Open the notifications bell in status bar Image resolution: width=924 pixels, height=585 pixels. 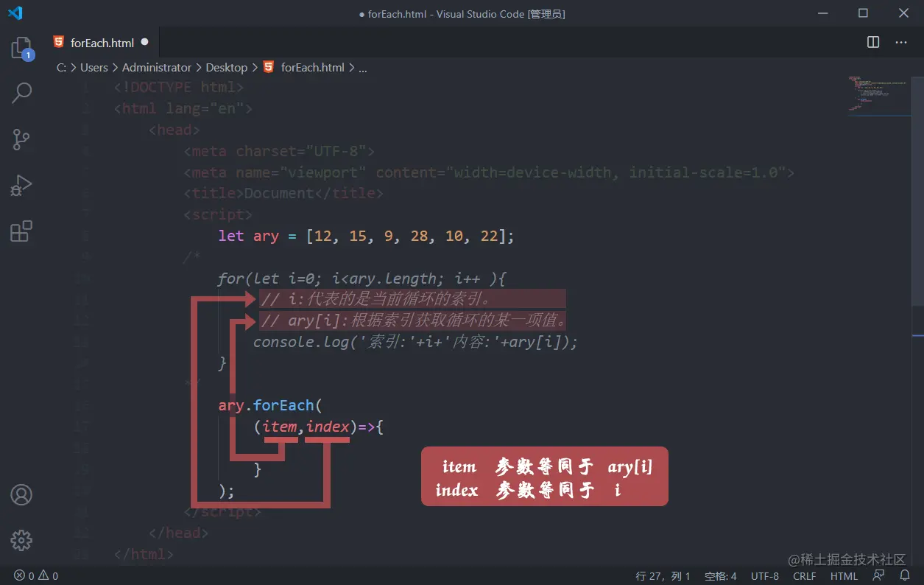click(x=903, y=575)
